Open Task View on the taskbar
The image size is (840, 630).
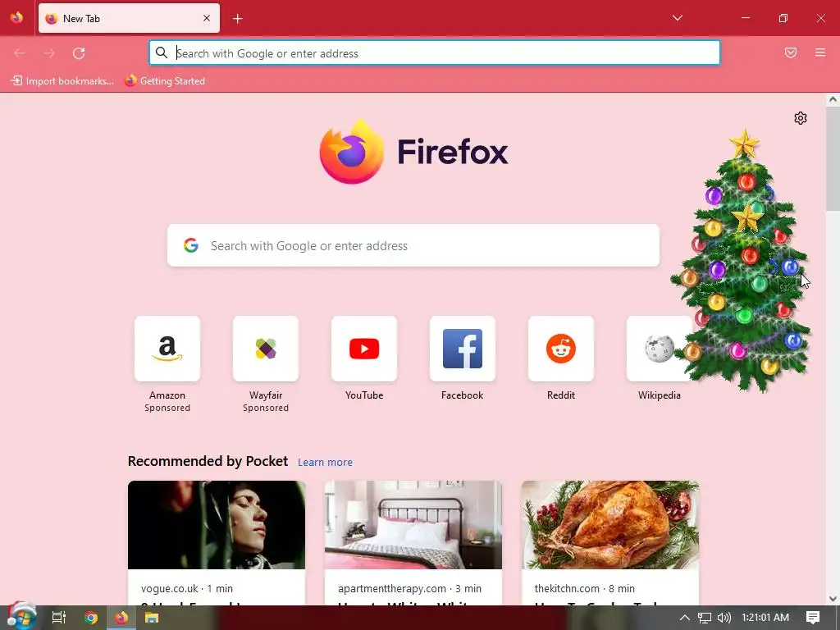(x=59, y=618)
